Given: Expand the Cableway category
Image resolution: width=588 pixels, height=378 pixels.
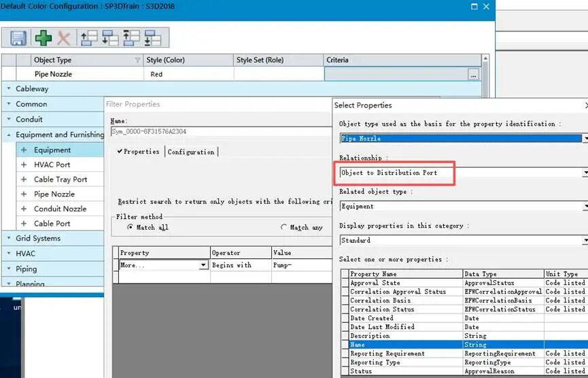Looking at the screenshot, I should click(9, 89).
